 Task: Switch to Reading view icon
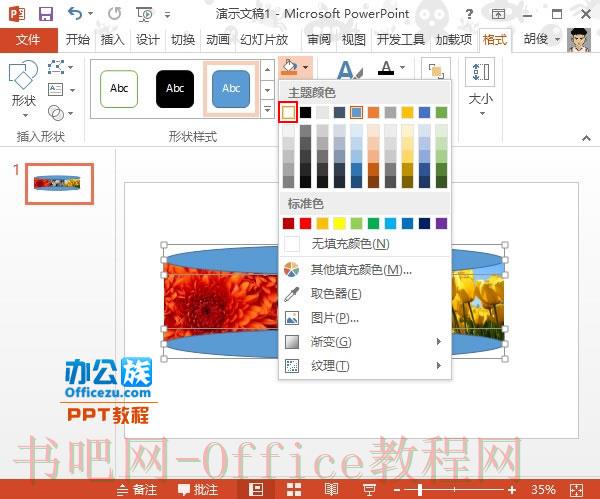click(331, 489)
